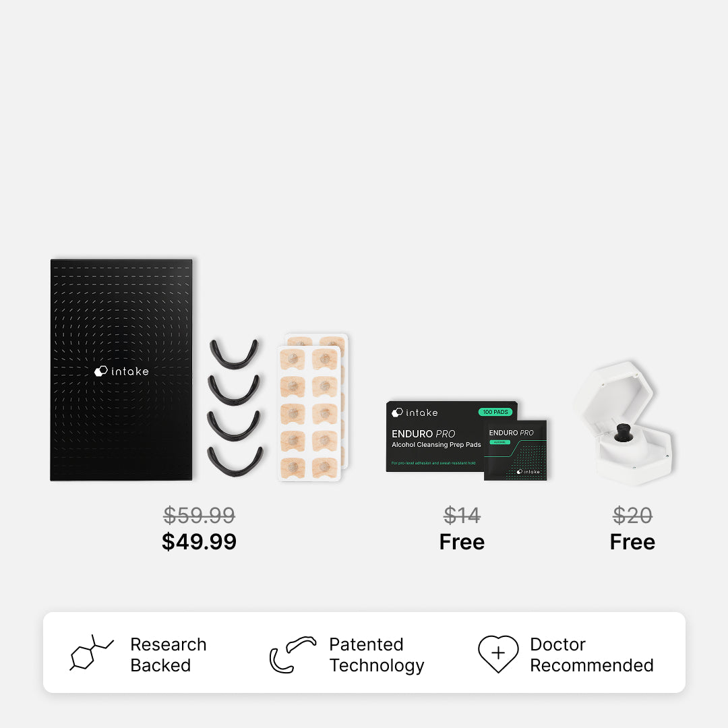This screenshot has height=728, width=728.
Task: Click the crossed-out $20 price
Action: [632, 516]
